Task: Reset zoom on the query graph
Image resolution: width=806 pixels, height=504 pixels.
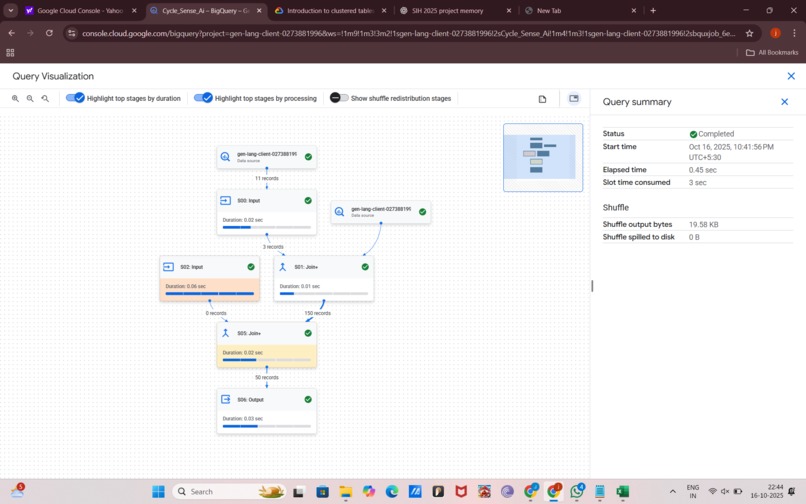Action: click(45, 98)
